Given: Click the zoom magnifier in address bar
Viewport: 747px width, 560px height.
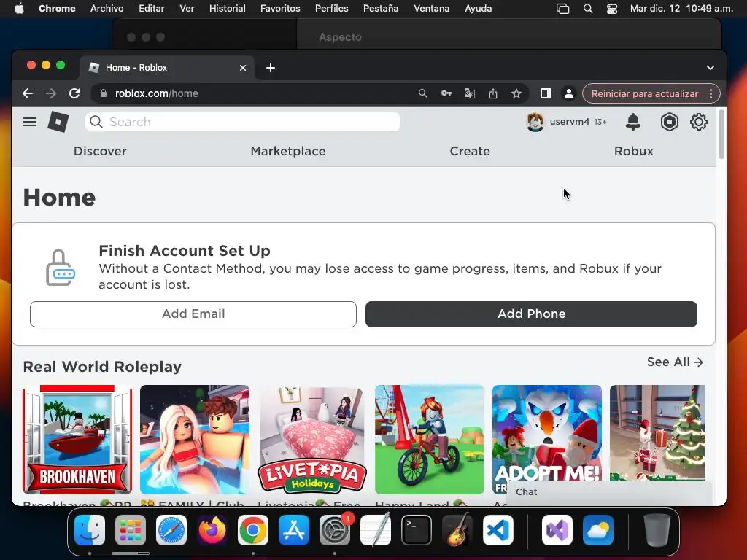Looking at the screenshot, I should click(422, 93).
